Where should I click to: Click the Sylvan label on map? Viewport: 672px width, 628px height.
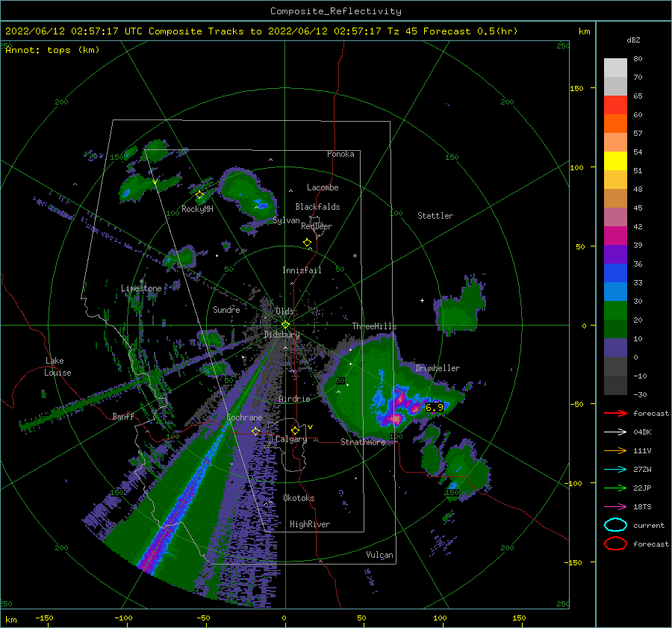click(286, 220)
